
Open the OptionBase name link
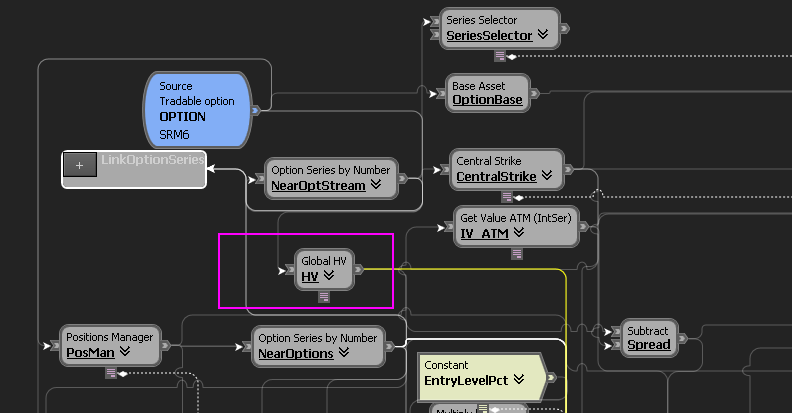487,100
